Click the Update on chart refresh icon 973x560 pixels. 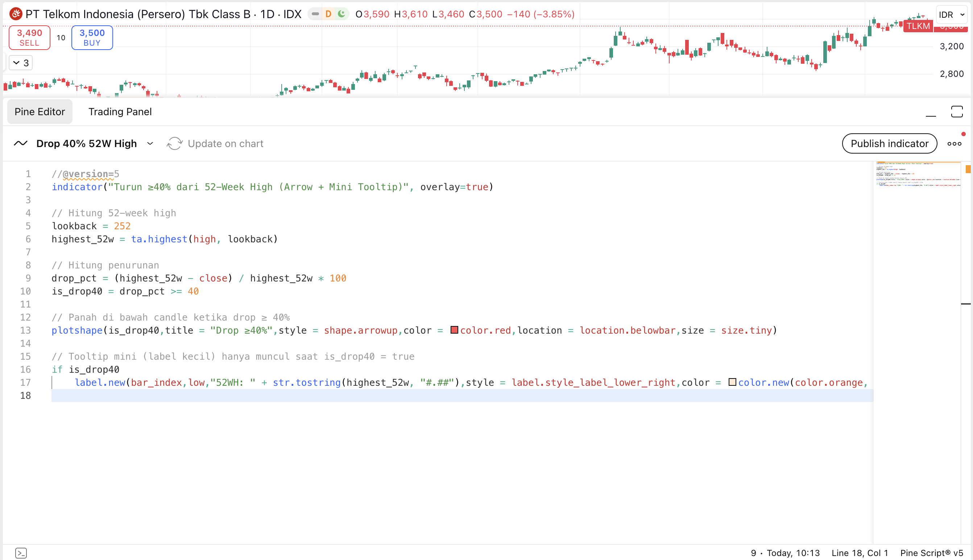point(174,143)
